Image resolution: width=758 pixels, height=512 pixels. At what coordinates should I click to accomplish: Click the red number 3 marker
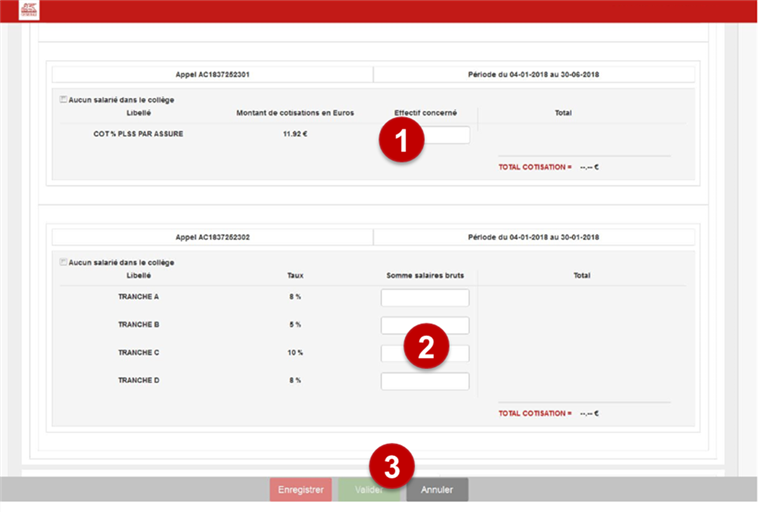click(392, 467)
